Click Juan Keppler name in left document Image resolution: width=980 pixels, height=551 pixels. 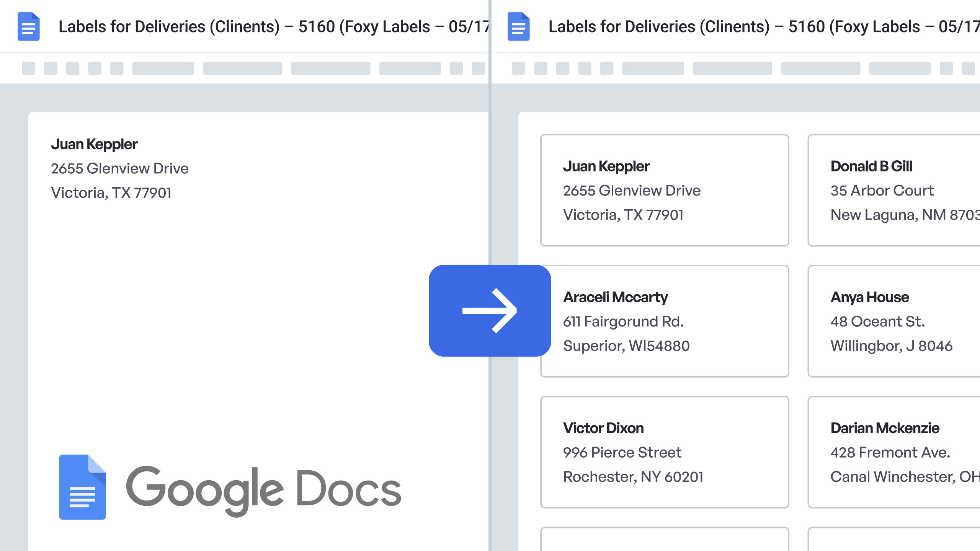coord(94,144)
